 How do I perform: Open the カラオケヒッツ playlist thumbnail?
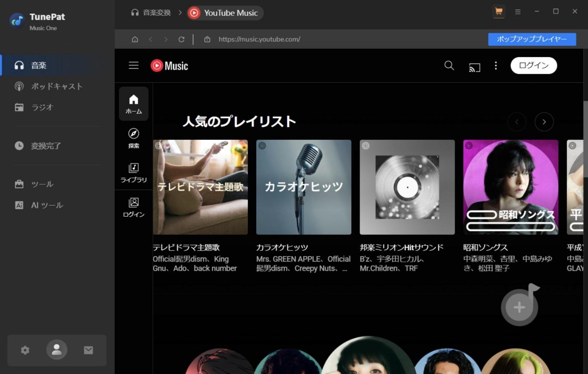point(304,187)
